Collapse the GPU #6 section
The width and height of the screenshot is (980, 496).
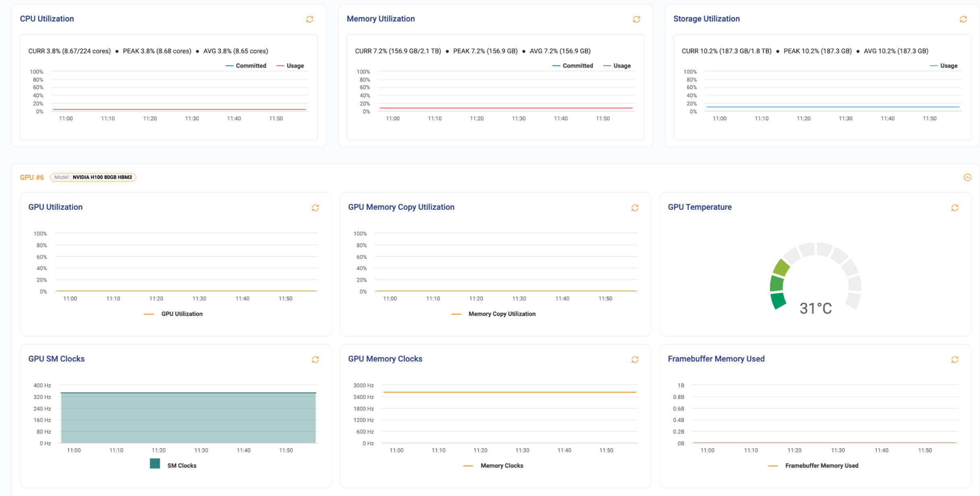[x=967, y=178]
